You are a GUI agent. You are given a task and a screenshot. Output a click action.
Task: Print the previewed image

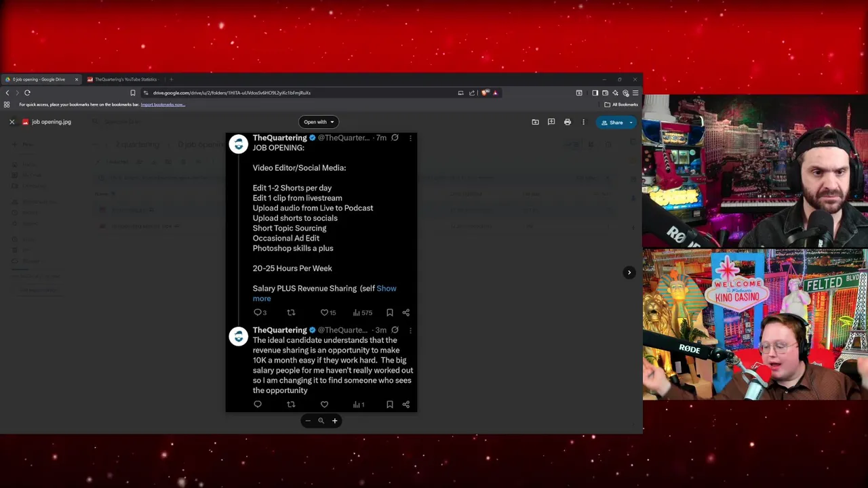tap(567, 122)
